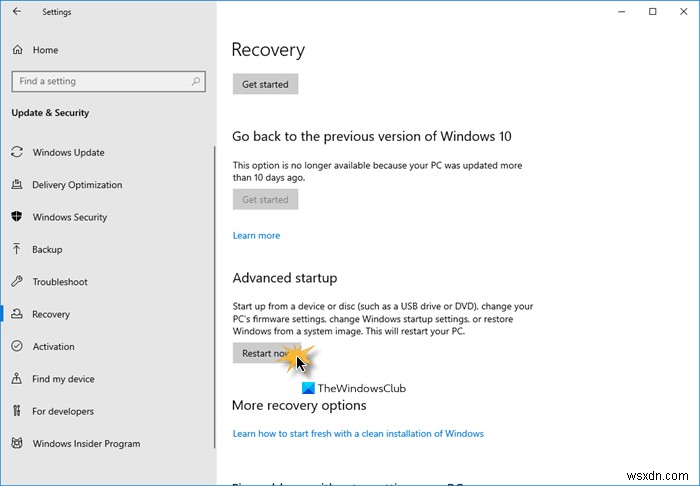
Task: Click the Recovery sidebar icon
Action: click(17, 314)
